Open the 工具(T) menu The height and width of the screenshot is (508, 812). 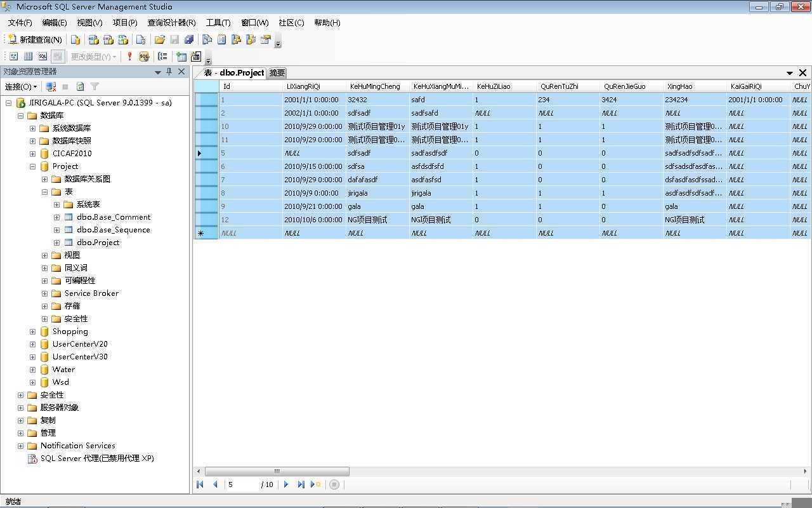(x=218, y=22)
